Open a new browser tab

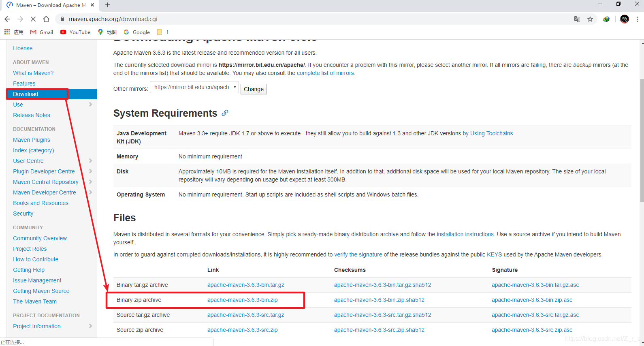point(108,5)
